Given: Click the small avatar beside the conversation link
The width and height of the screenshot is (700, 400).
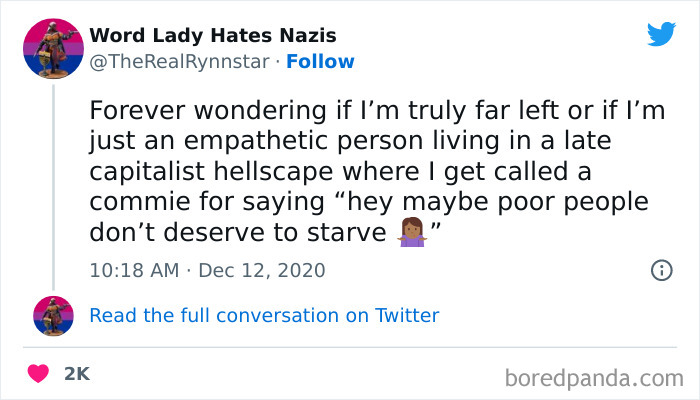Looking at the screenshot, I should pyautogui.click(x=53, y=315).
